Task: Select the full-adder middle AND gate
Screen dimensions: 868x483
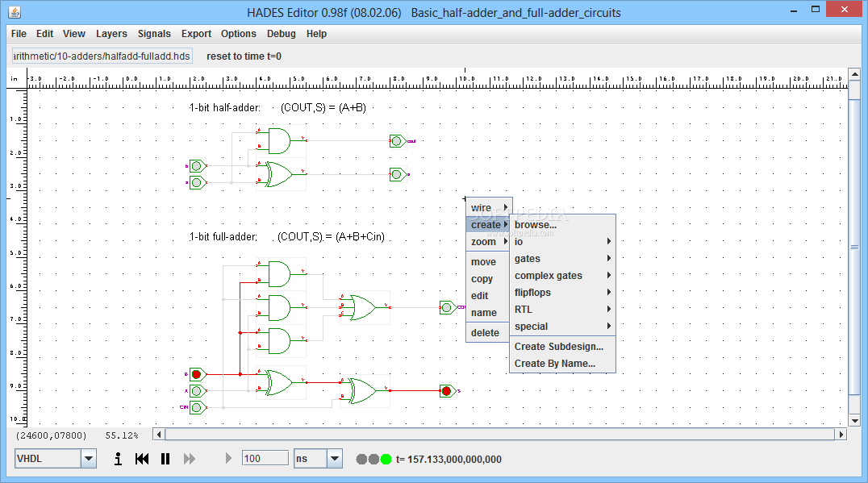Action: click(280, 307)
